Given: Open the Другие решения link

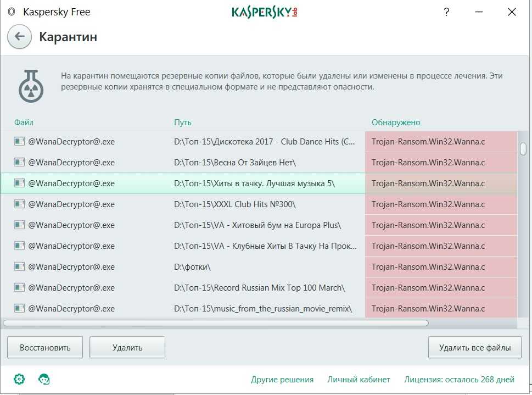Looking at the screenshot, I should tap(282, 380).
